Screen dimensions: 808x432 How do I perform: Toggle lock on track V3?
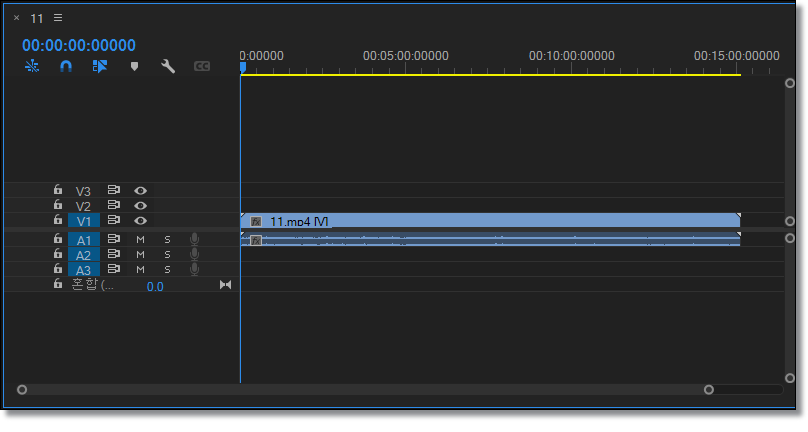(x=58, y=190)
